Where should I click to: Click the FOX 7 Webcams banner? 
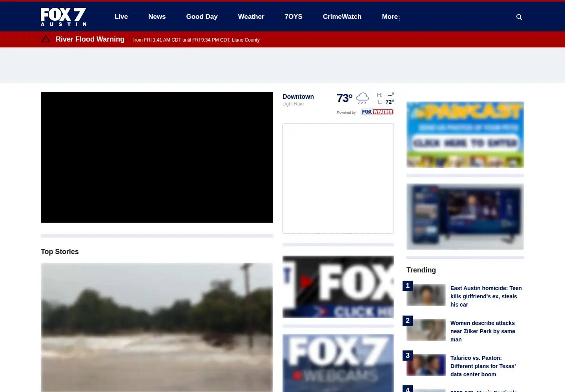coord(338,363)
